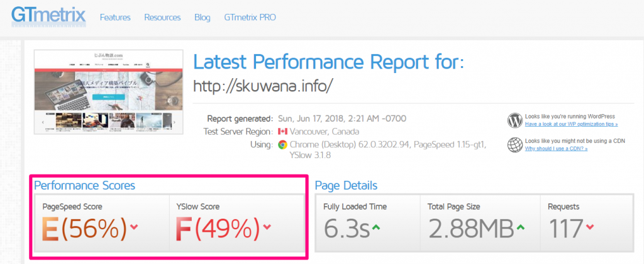Click the YSlow Score F(49%) grade
644x264 pixels.
click(218, 229)
